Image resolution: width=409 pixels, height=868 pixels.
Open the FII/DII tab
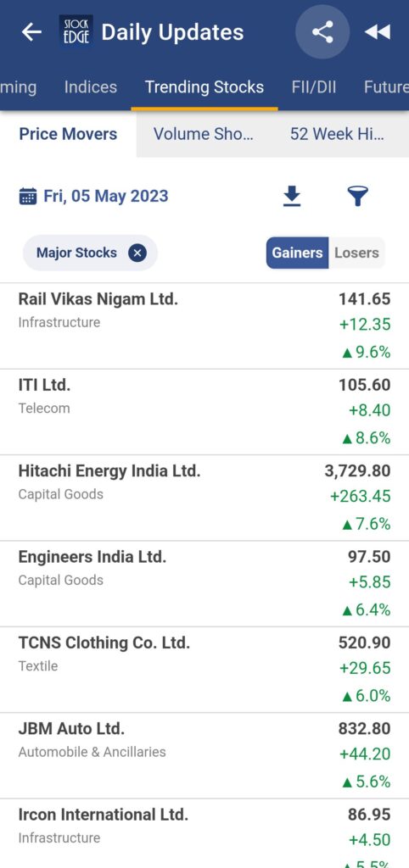314,87
